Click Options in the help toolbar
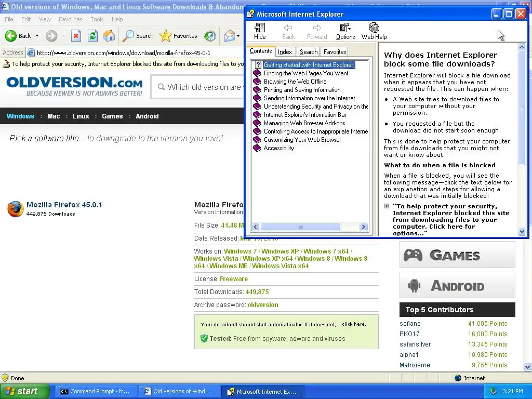The height and width of the screenshot is (399, 532). 345,31
